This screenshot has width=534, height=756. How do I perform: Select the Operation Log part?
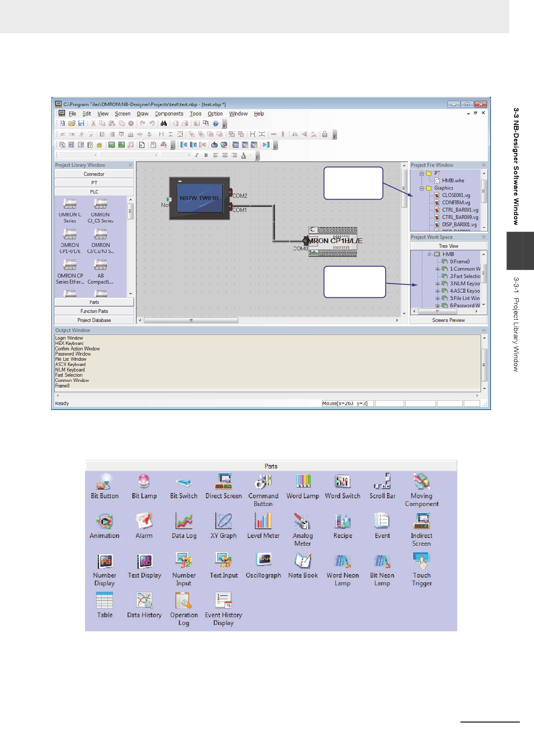coord(184,609)
